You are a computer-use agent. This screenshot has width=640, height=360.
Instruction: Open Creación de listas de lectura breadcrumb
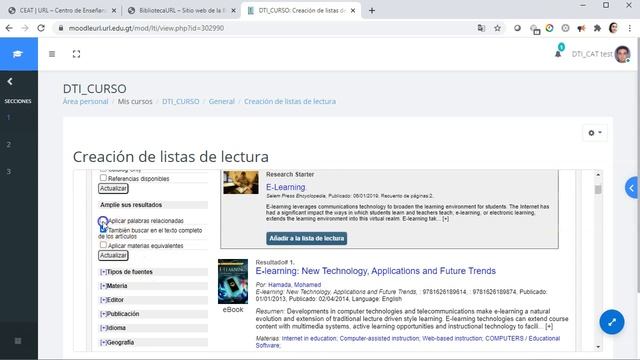tap(290, 101)
